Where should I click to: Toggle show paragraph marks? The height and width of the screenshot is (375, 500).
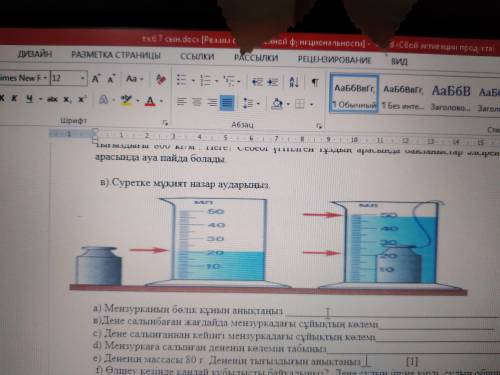(314, 82)
